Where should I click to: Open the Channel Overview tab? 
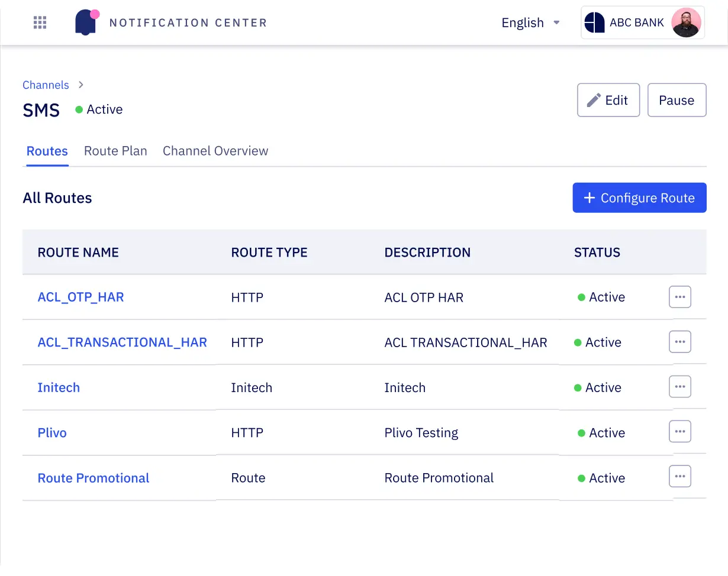point(215,151)
